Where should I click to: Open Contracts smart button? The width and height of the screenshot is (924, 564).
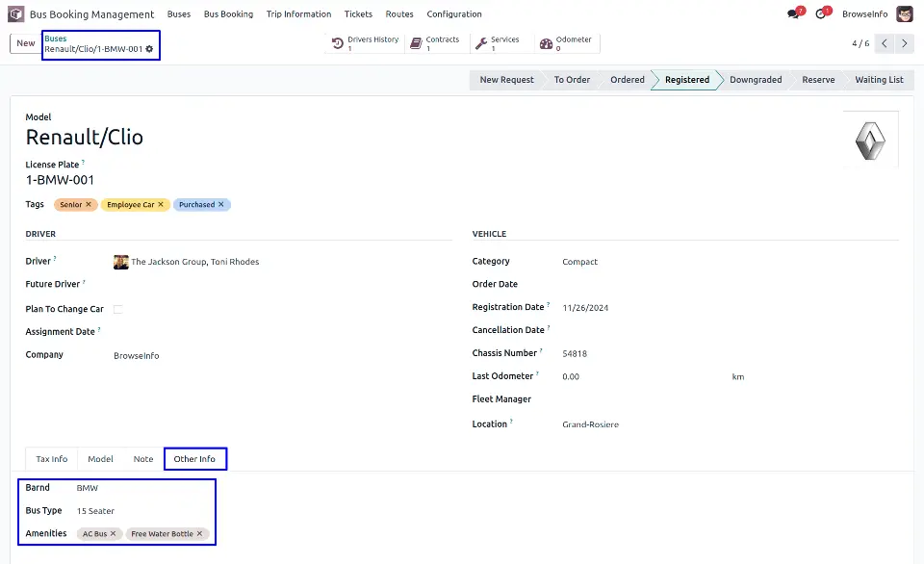(x=437, y=43)
